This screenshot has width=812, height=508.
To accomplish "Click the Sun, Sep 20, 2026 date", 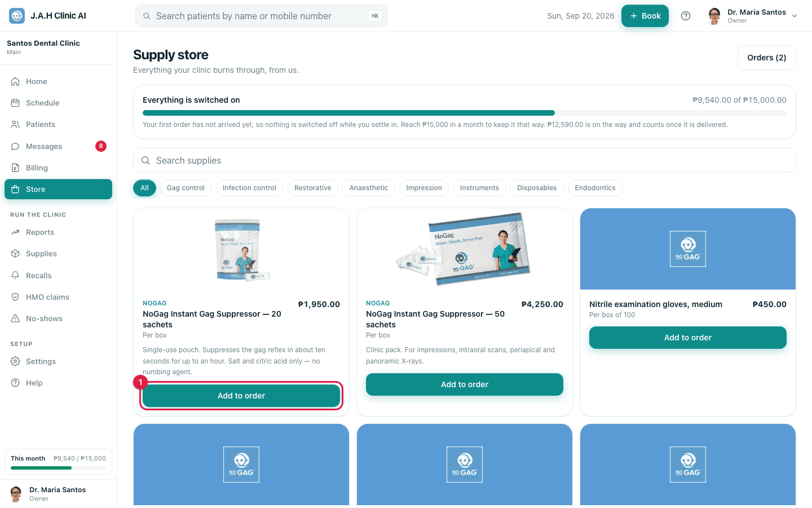I will [x=581, y=16].
